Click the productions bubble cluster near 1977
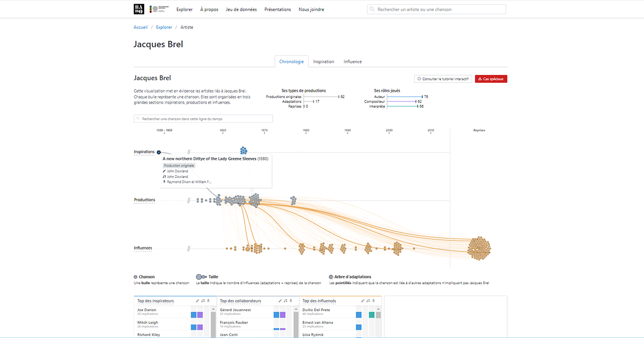 click(293, 200)
